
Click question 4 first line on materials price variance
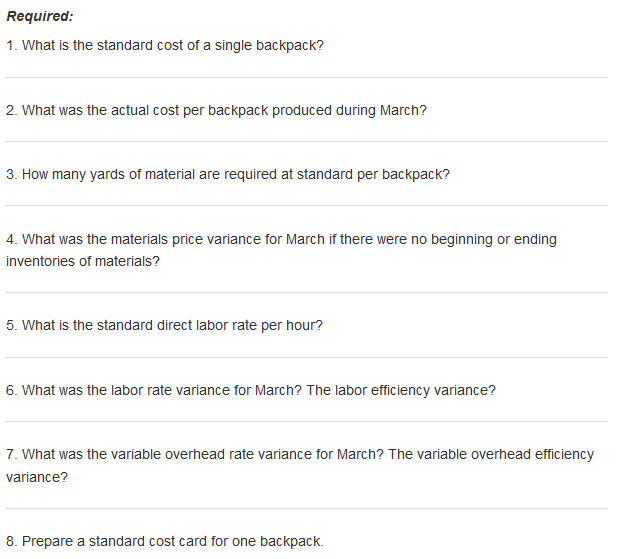point(281,239)
